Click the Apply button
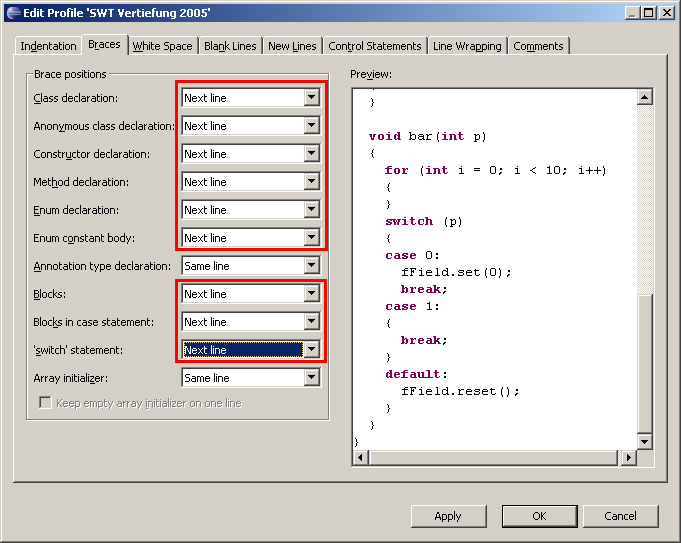Image resolution: width=681 pixels, height=543 pixels. pyautogui.click(x=447, y=516)
